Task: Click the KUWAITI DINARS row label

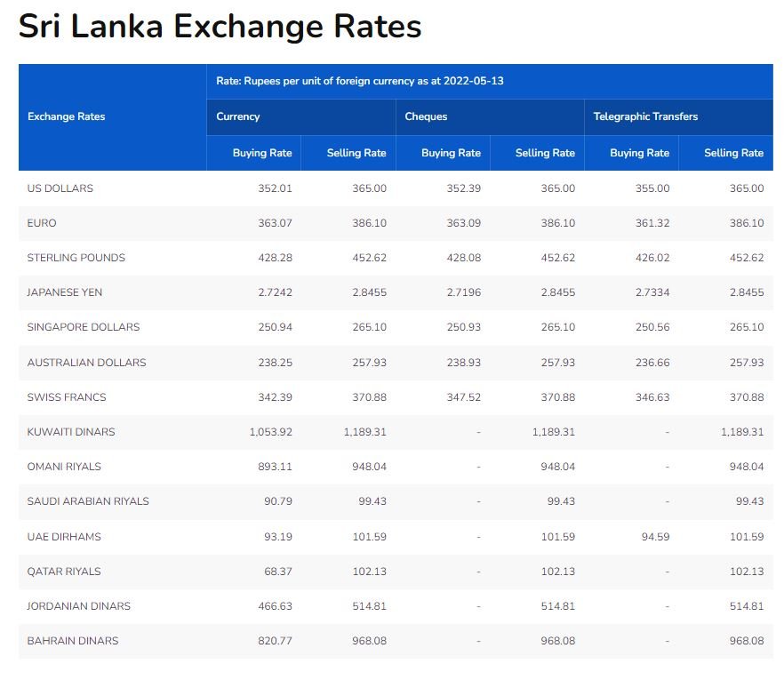Action: (x=71, y=432)
